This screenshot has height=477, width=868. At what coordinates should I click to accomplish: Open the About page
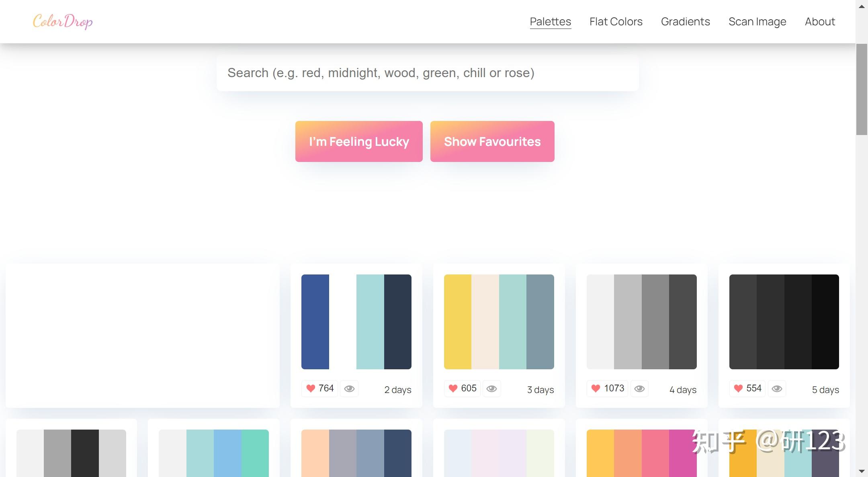pyautogui.click(x=820, y=22)
